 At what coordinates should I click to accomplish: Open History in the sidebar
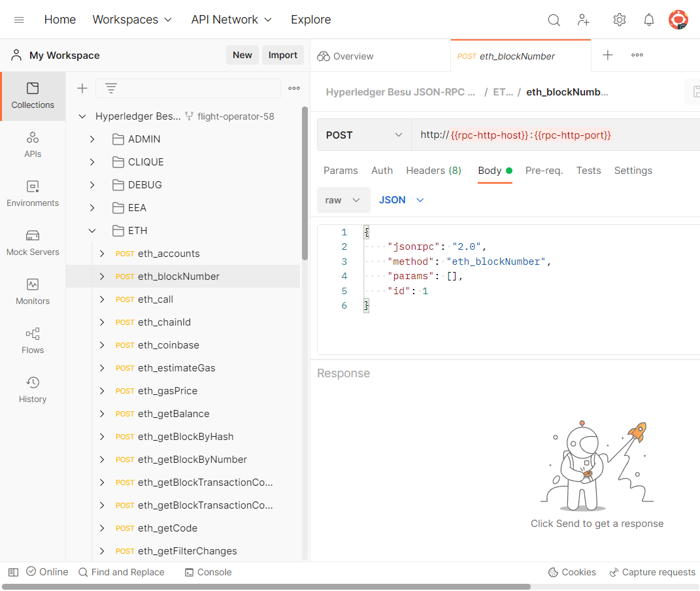coord(33,390)
